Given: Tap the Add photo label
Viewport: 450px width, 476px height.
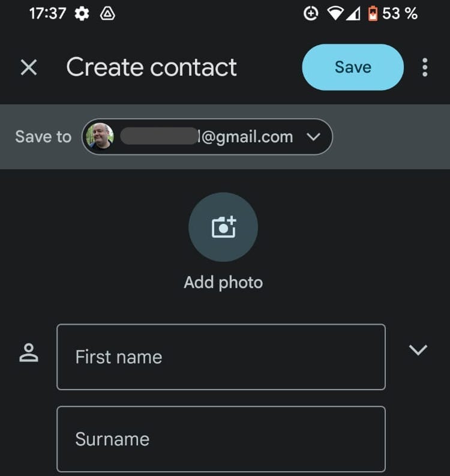Looking at the screenshot, I should tap(223, 282).
